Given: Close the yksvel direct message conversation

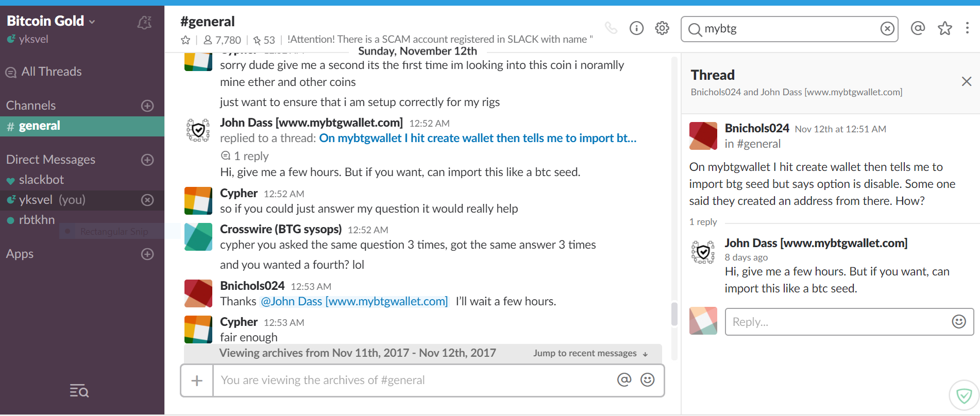Looking at the screenshot, I should pos(147,200).
